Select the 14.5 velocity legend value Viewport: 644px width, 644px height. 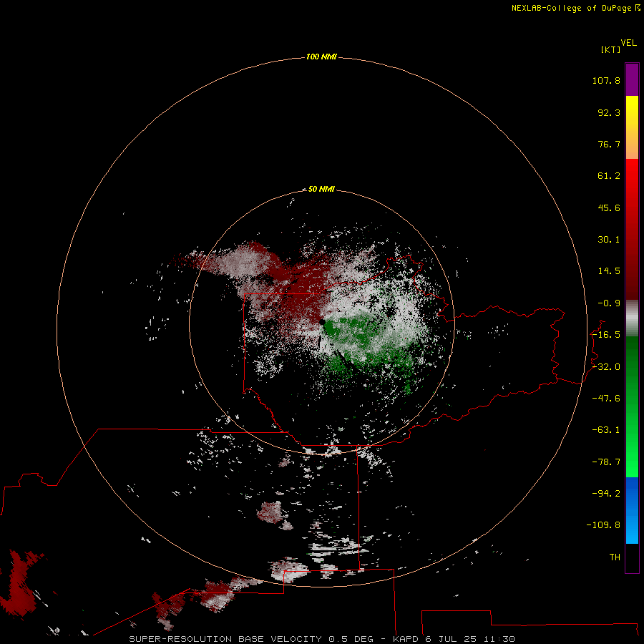coord(609,271)
